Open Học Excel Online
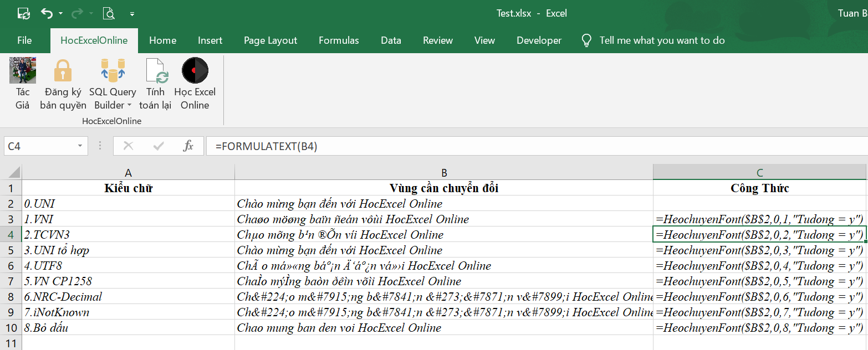868x350 pixels. pyautogui.click(x=195, y=83)
